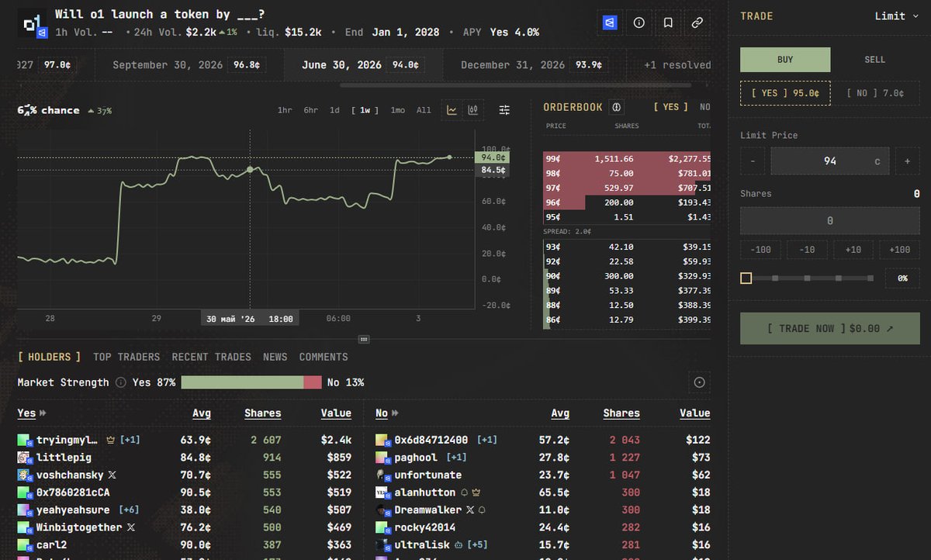The image size is (931, 560).
Task: Click the Market Strength Yes/No bar
Action: click(x=251, y=382)
